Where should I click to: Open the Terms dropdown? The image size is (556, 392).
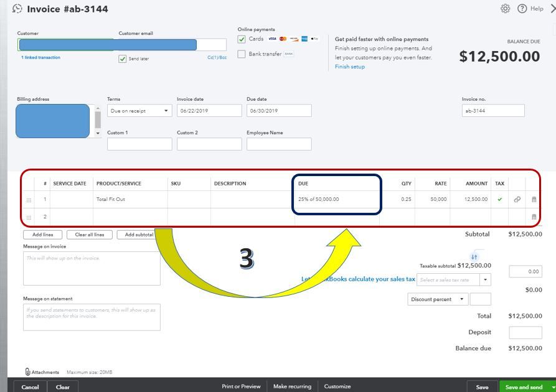[139, 111]
